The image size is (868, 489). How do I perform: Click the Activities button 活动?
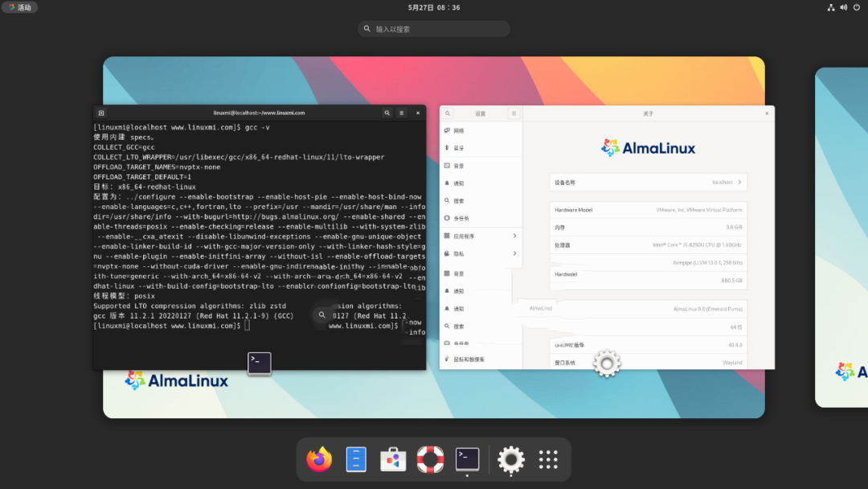[x=20, y=7]
